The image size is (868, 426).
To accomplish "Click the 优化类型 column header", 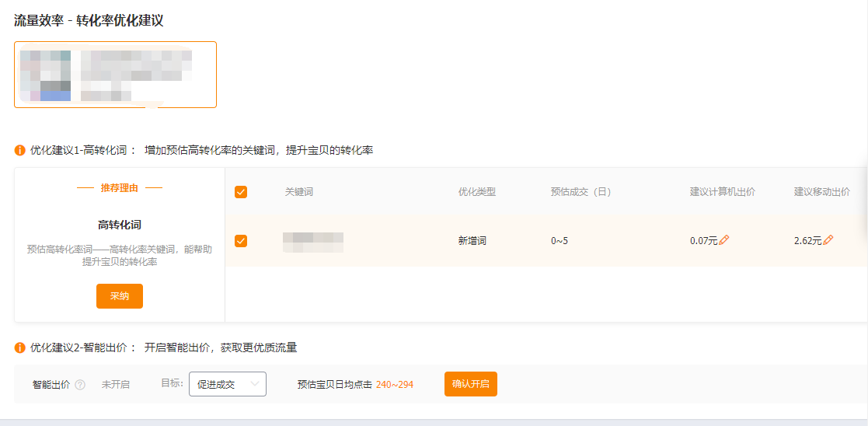I will (476, 192).
